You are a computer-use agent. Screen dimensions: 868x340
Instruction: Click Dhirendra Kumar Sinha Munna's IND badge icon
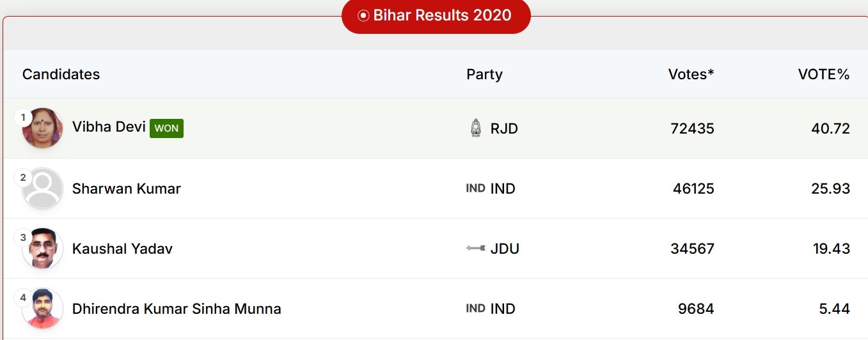[475, 308]
